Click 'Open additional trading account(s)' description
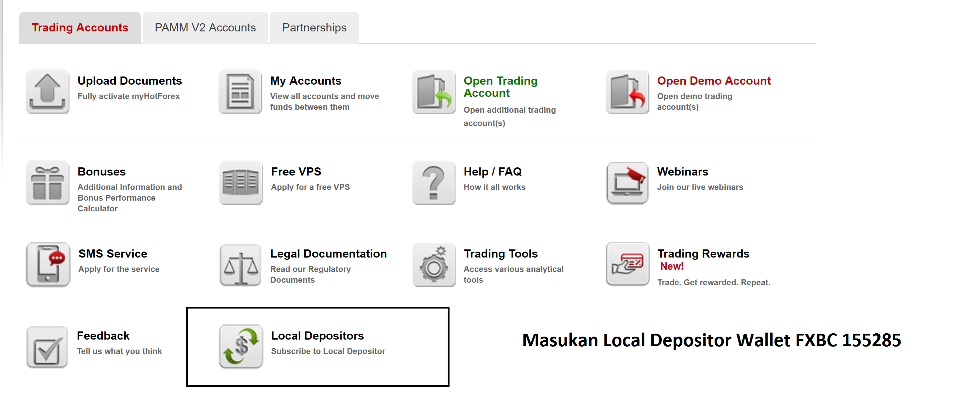This screenshot has width=980, height=395. tap(509, 116)
